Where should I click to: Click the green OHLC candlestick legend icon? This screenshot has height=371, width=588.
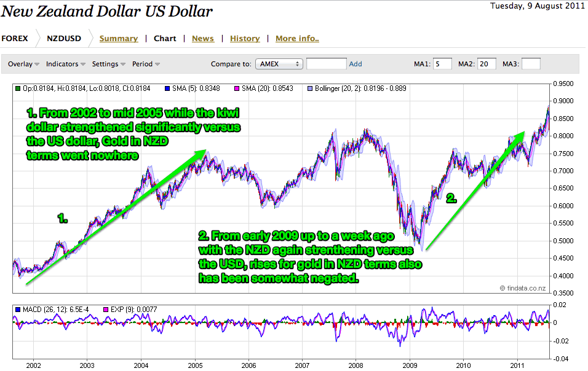18,88
